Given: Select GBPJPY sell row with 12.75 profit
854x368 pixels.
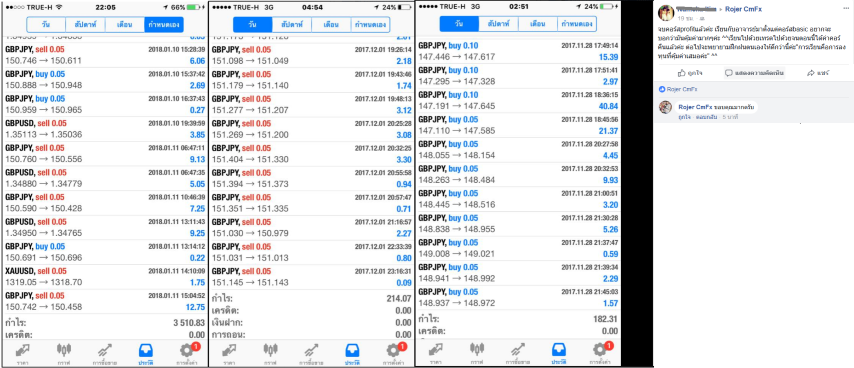Looking at the screenshot, I should click(x=105, y=302).
